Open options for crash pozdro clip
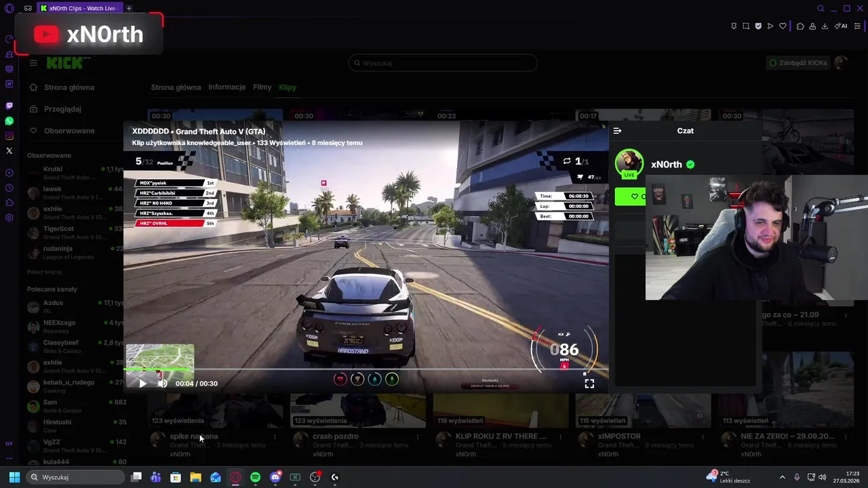868x488 pixels. 418,437
